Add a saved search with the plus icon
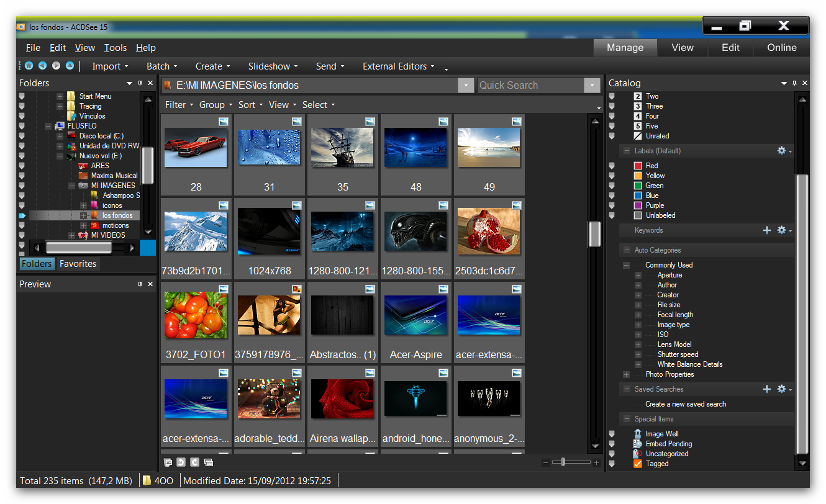This screenshot has height=504, width=826. click(x=767, y=389)
